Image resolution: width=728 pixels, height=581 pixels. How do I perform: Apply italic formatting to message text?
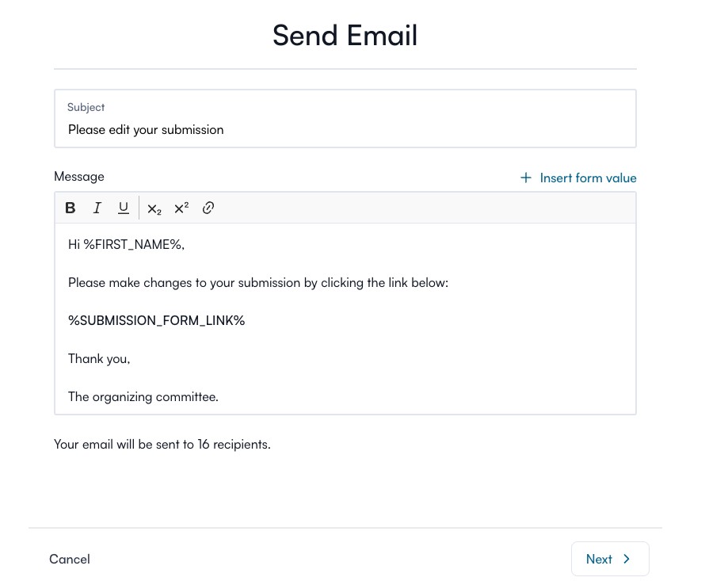(97, 208)
